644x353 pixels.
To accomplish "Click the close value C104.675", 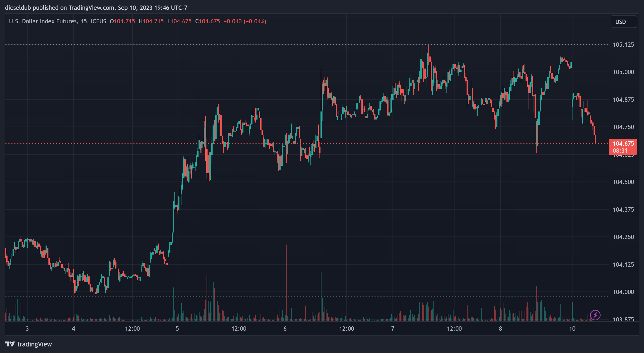I will click(x=208, y=21).
